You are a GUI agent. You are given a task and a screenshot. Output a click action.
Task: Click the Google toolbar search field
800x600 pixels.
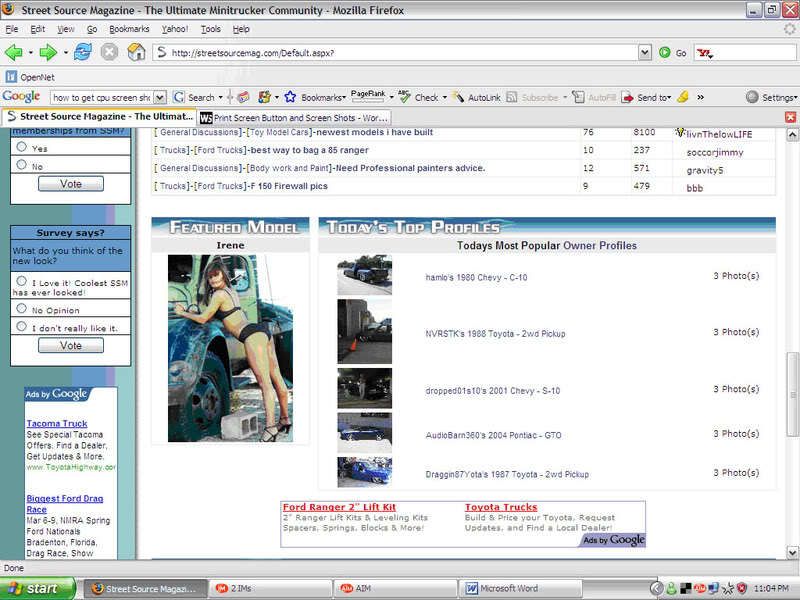pyautogui.click(x=102, y=97)
